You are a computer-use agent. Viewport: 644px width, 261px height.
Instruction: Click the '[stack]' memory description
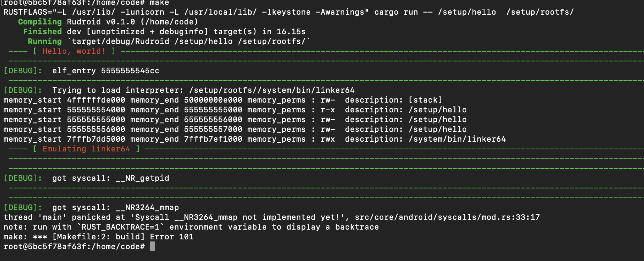click(426, 100)
